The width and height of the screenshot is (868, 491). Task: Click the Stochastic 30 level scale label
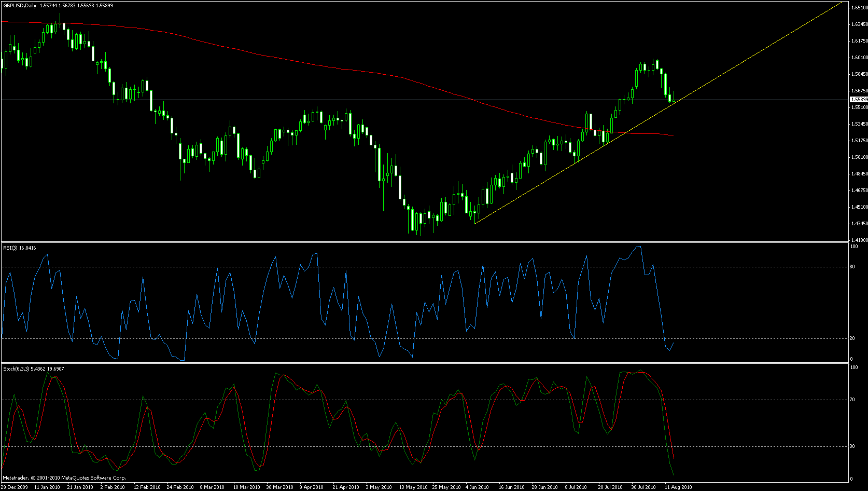click(x=852, y=446)
